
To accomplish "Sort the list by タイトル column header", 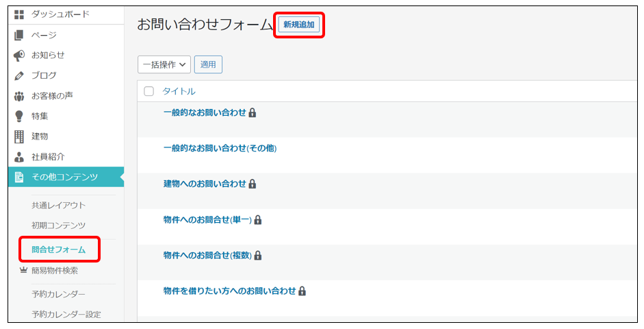I will point(179,92).
